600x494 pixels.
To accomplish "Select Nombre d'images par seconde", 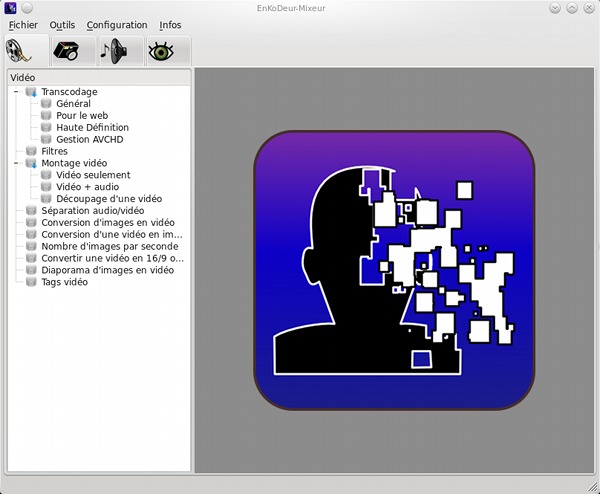I will pos(110,246).
